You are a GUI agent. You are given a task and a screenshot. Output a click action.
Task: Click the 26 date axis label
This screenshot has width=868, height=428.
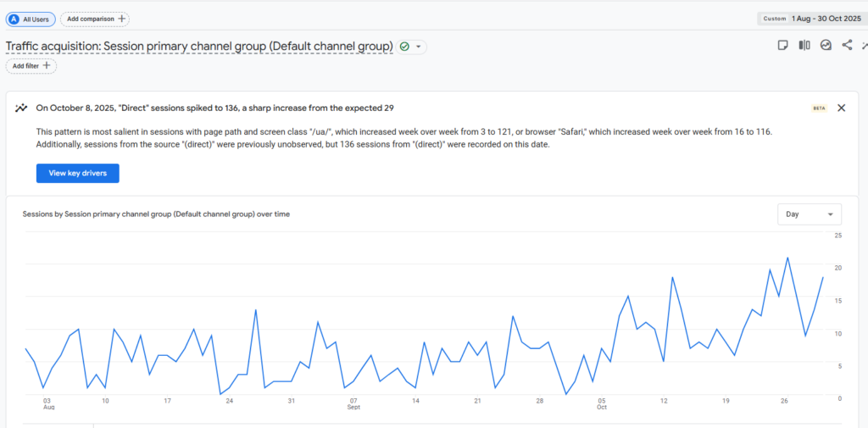[x=784, y=401]
